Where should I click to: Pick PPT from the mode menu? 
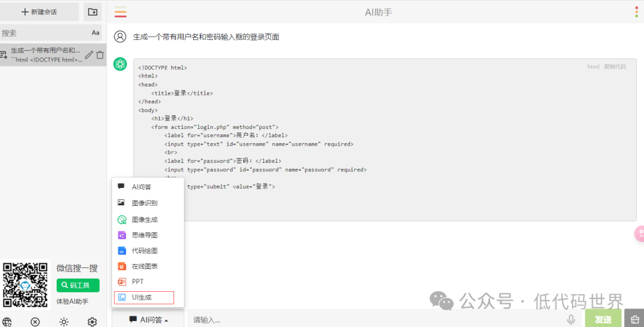(x=148, y=282)
